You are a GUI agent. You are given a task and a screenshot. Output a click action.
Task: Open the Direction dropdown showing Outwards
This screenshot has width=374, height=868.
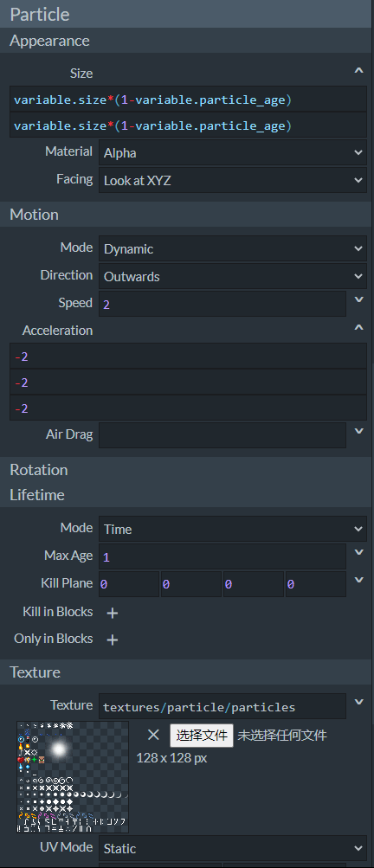(233, 276)
